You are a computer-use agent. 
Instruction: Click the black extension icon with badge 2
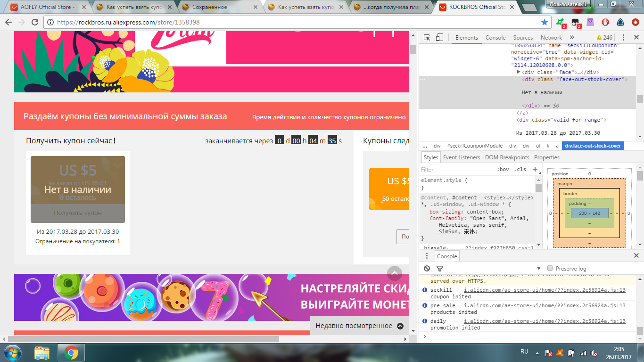click(576, 23)
